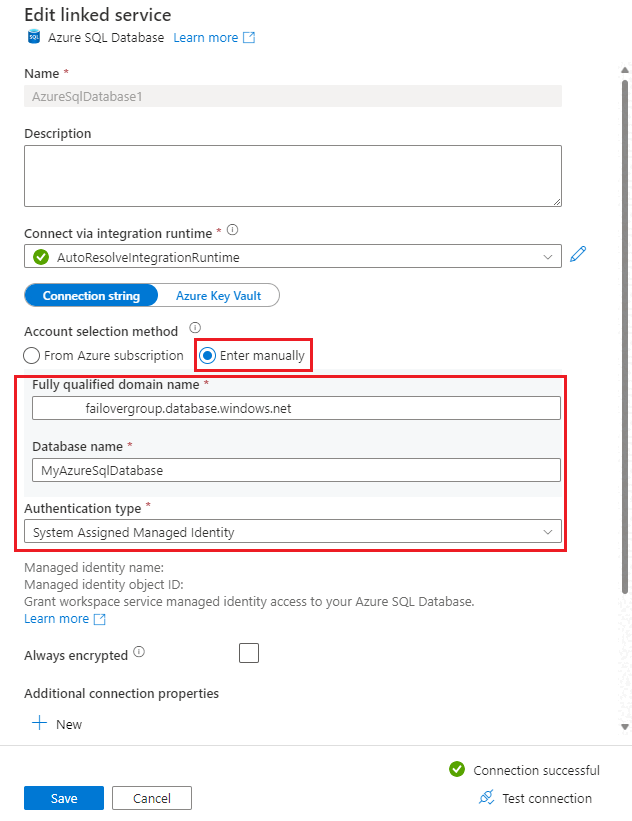Select the From Azure subscription radio option
632x821 pixels.
[32, 355]
